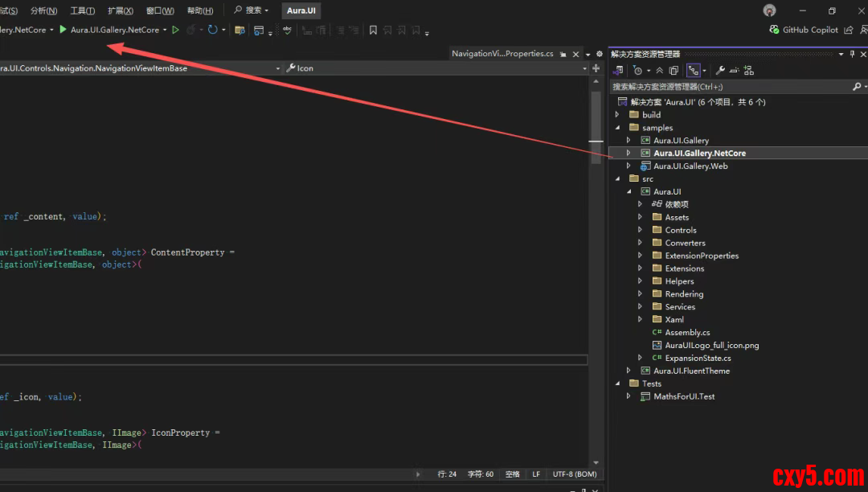Toggle pin on NavigationVi...Properties.cs tab
This screenshot has height=492, width=868.
[563, 54]
